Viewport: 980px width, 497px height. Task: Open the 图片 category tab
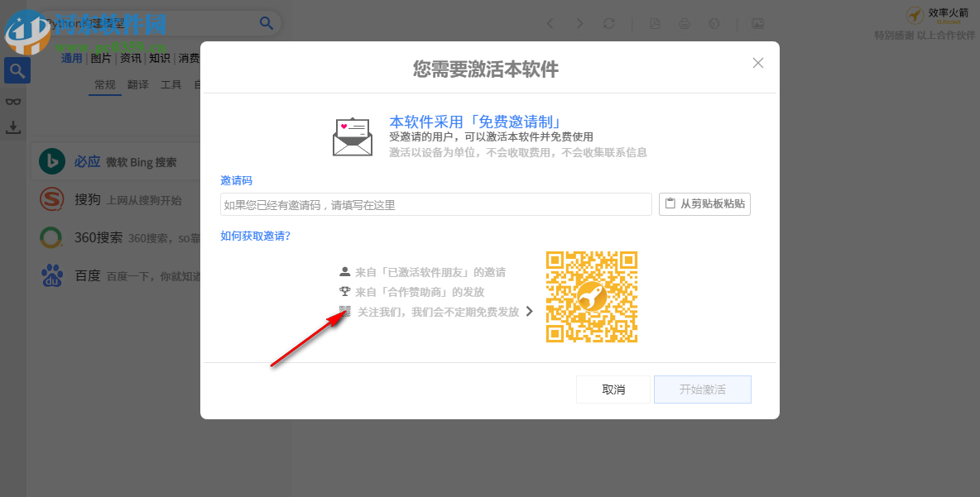click(x=101, y=58)
